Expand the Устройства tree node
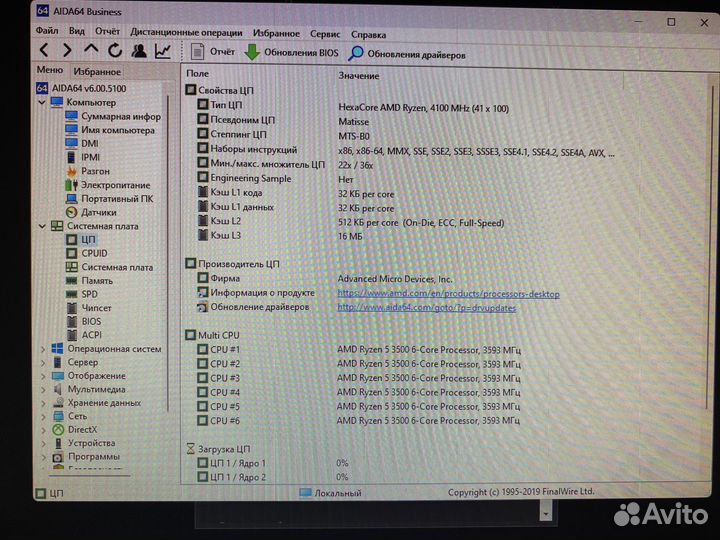Viewport: 720px width, 540px height. pos(43,444)
